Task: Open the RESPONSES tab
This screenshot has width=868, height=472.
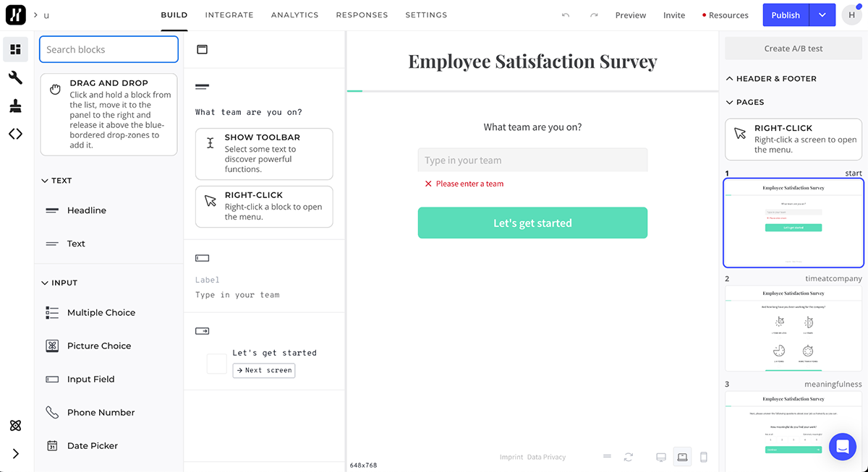Action: coord(362,15)
